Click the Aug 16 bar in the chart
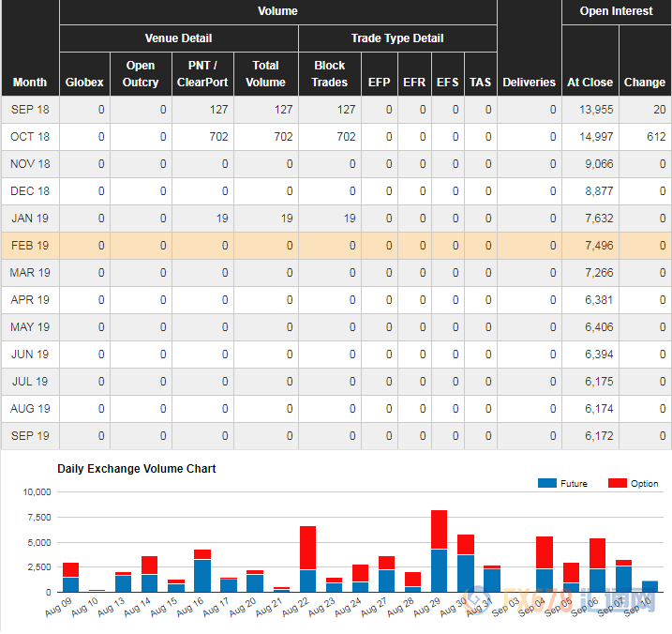The image size is (672, 634). point(202,571)
